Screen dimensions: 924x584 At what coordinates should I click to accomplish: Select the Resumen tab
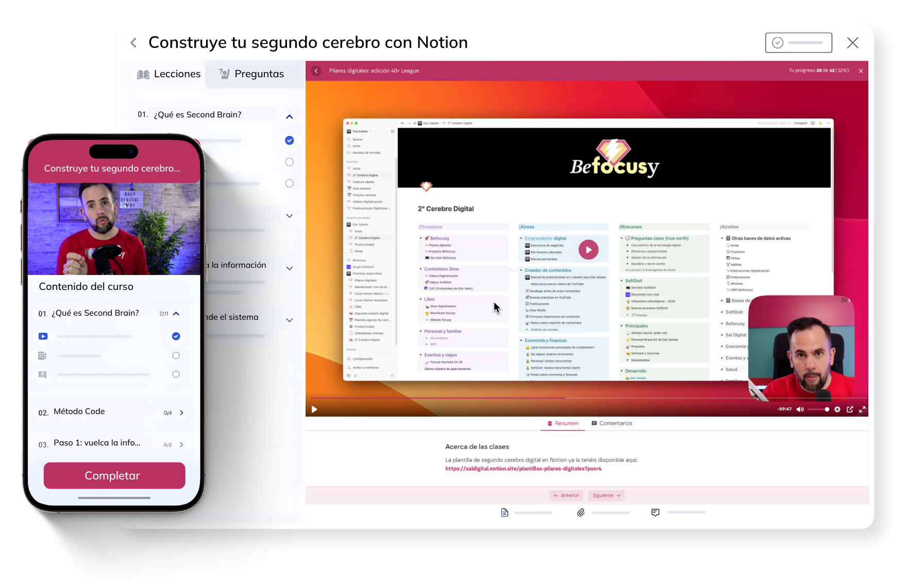pos(563,423)
